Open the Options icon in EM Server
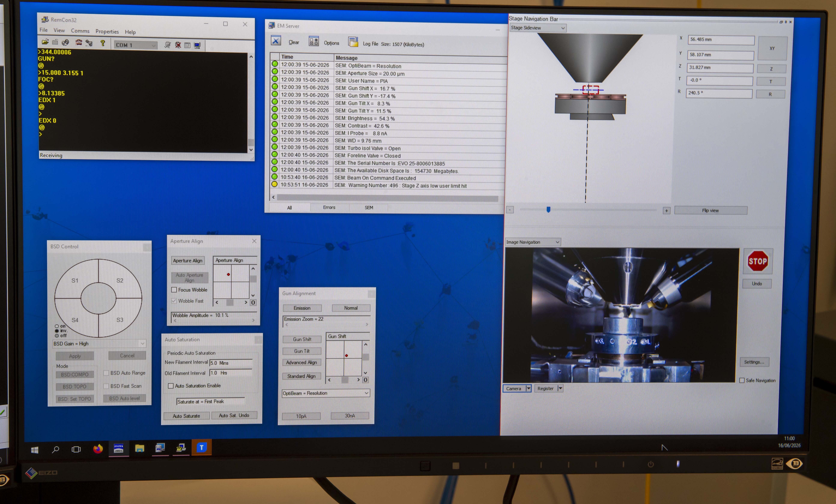Viewport: 836px width, 504px height. tap(313, 41)
